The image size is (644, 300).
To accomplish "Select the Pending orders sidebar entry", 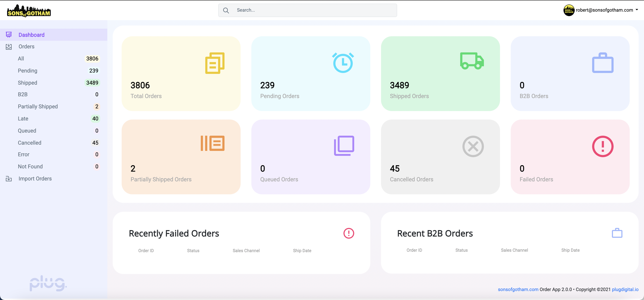I will click(x=28, y=71).
